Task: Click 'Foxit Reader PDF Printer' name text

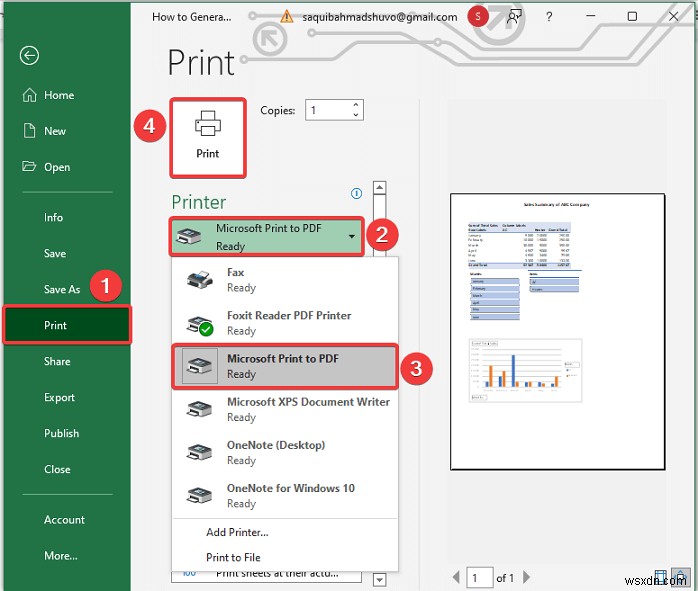Action: [x=289, y=316]
